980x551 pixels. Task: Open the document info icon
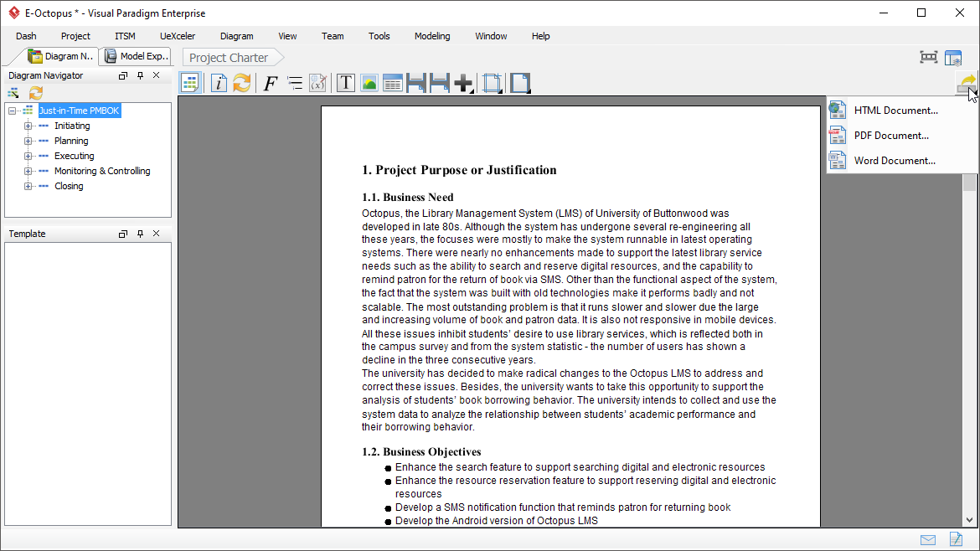tap(218, 82)
